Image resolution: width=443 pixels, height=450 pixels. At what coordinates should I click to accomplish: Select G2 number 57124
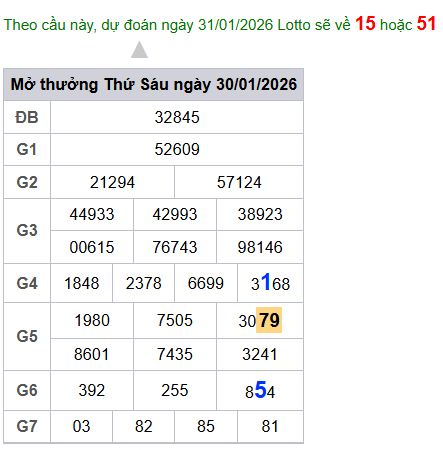tap(239, 182)
